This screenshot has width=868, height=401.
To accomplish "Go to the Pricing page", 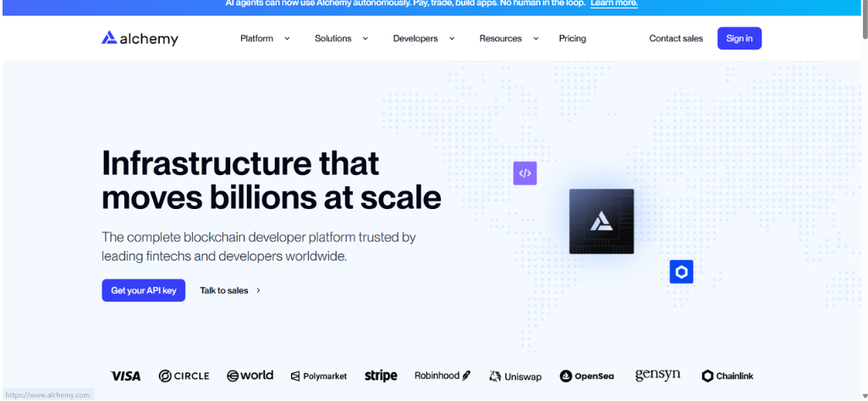I will point(573,38).
